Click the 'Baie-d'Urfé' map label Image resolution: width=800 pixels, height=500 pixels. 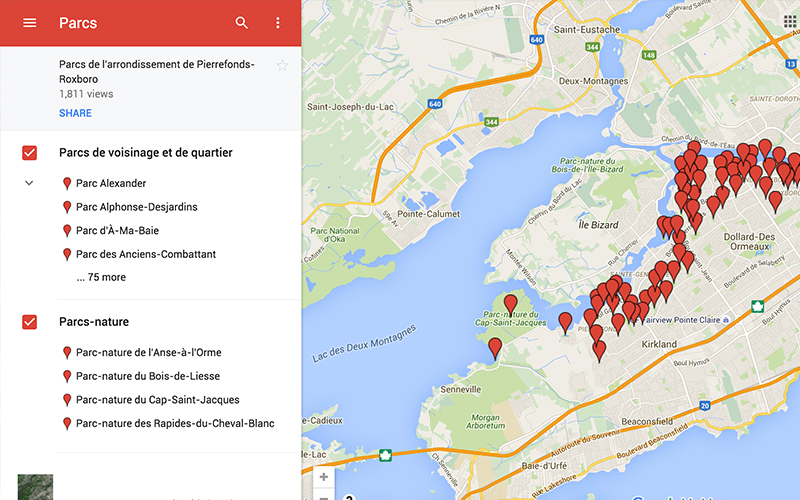coord(544,466)
